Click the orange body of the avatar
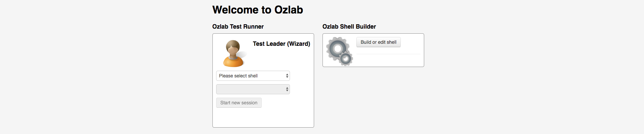Viewport: 644px width, 134px height. click(233, 62)
